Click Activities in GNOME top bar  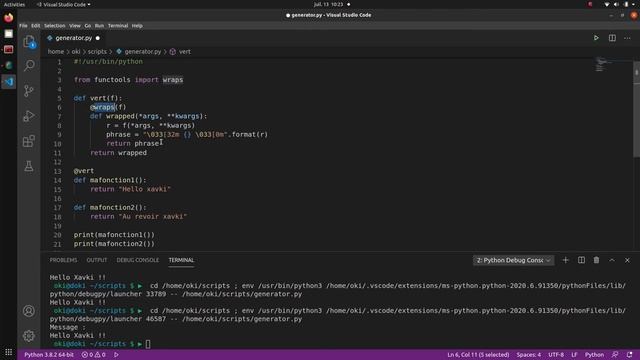14,4
